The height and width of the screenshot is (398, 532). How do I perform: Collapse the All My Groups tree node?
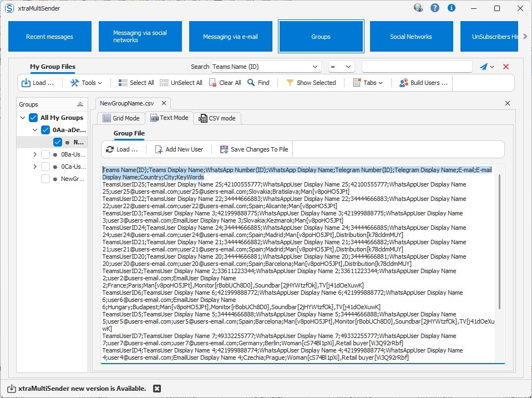23,118
